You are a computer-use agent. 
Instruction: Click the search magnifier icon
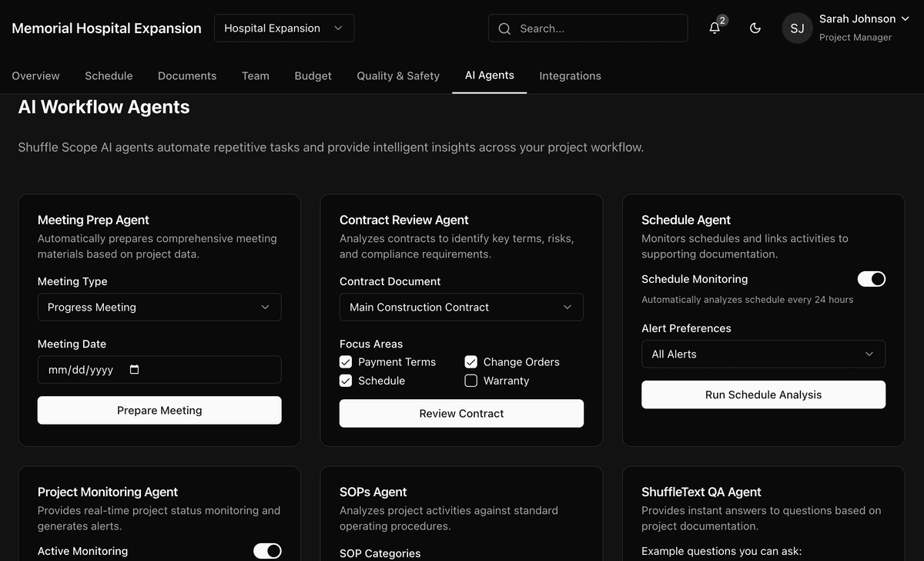pos(504,29)
